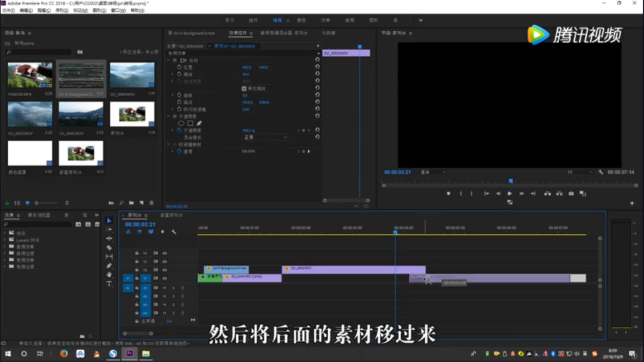Select the Razor tool
The height and width of the screenshot is (362, 644).
(x=109, y=248)
